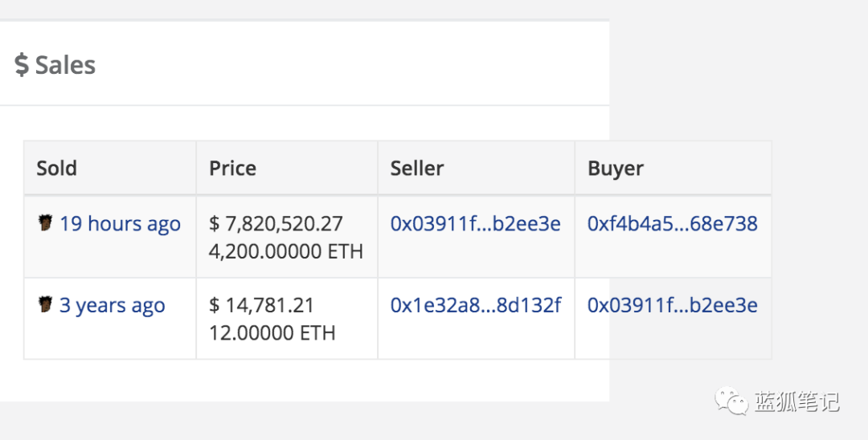Click the punk thumbnail next to 19 hours ago
The width and height of the screenshot is (868, 440).
pyautogui.click(x=45, y=222)
